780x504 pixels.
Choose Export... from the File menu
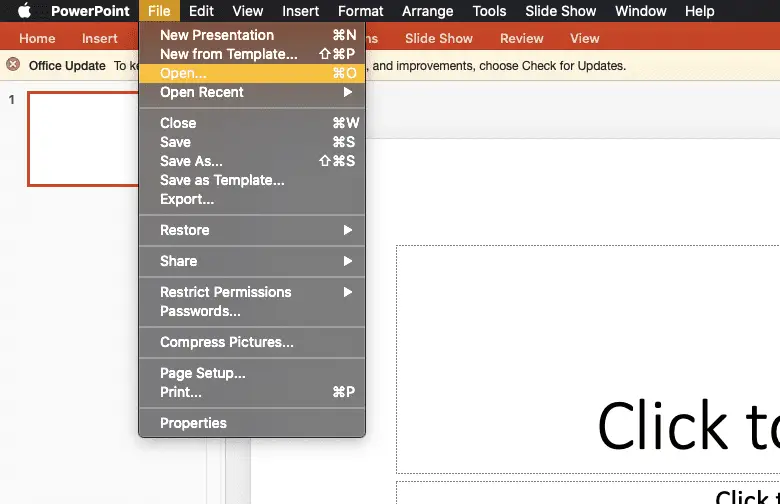(252, 199)
